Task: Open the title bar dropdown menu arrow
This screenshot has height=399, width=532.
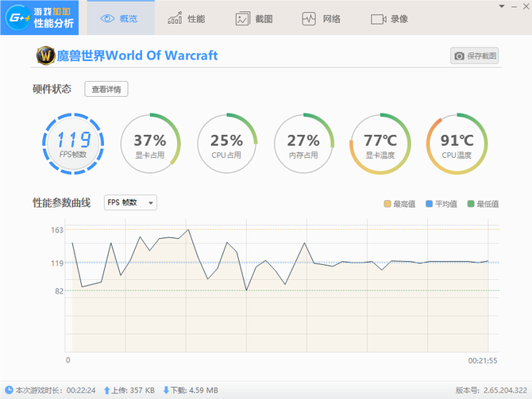Action: 502,6
